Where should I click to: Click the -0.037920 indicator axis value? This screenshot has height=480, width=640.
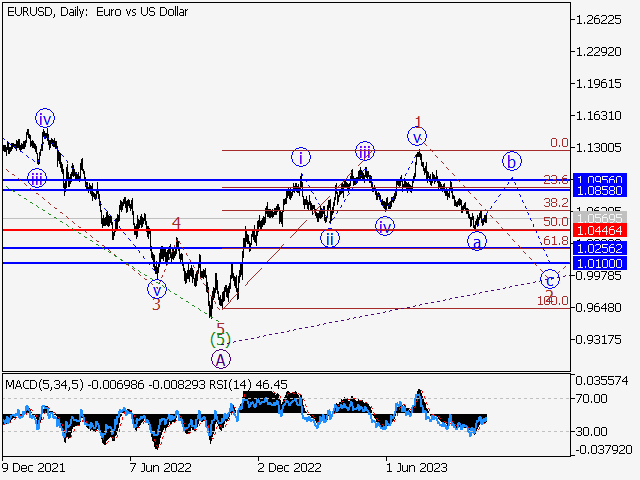click(604, 449)
